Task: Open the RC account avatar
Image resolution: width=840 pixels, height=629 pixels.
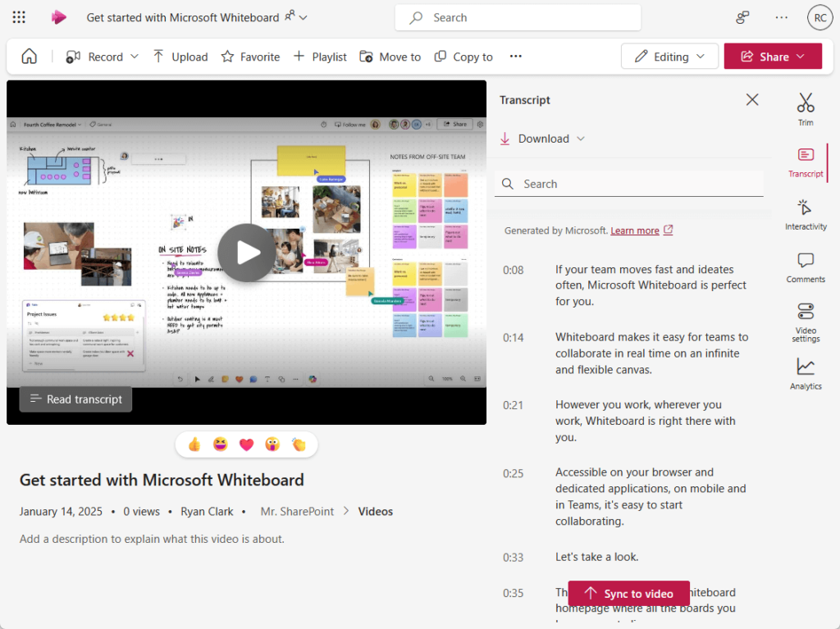Action: (x=819, y=18)
